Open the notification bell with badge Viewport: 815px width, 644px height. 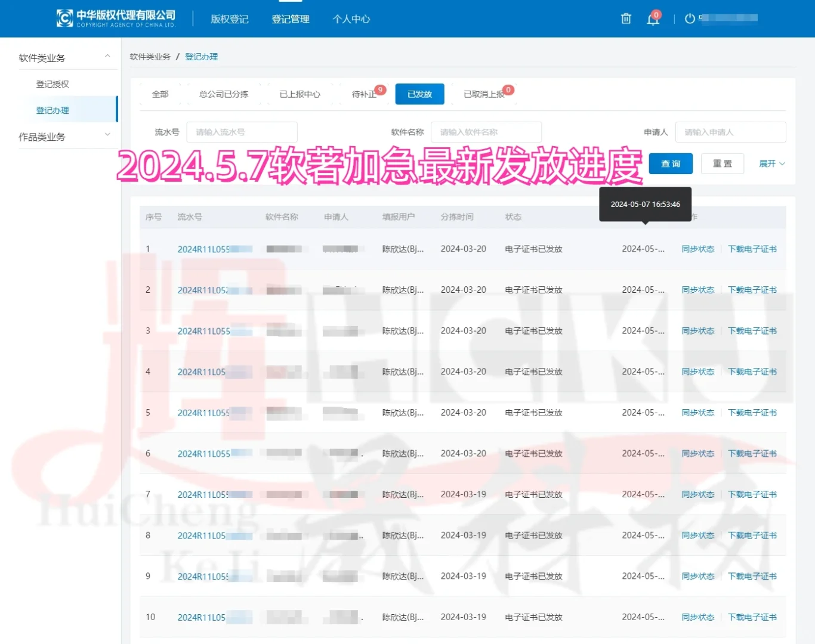pyautogui.click(x=652, y=18)
